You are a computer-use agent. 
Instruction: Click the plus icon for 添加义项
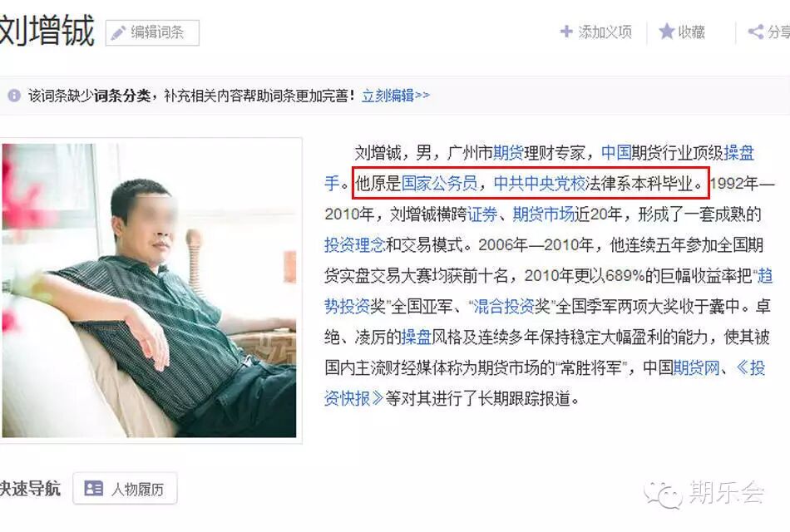tap(566, 32)
